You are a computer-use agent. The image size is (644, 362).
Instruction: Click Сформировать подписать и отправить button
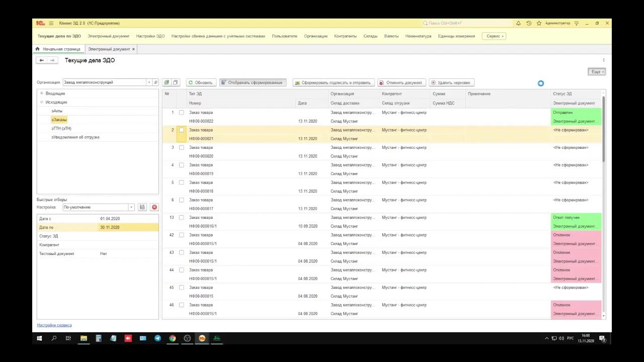(334, 82)
